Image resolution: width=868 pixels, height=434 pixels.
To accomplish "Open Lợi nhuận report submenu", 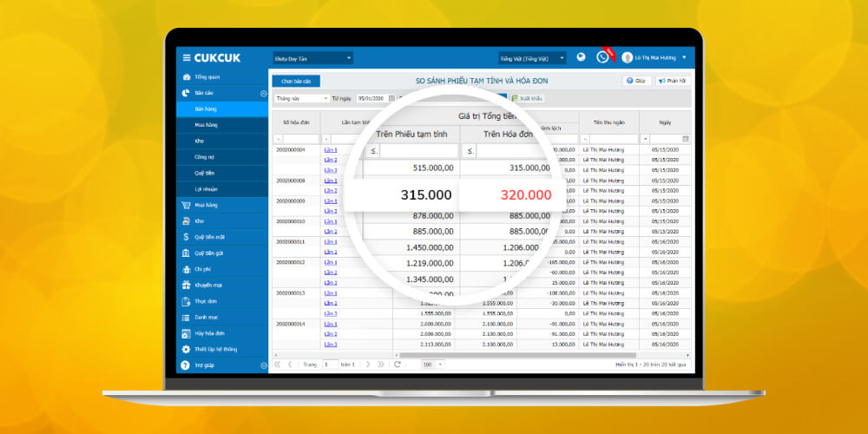I will tap(222, 189).
